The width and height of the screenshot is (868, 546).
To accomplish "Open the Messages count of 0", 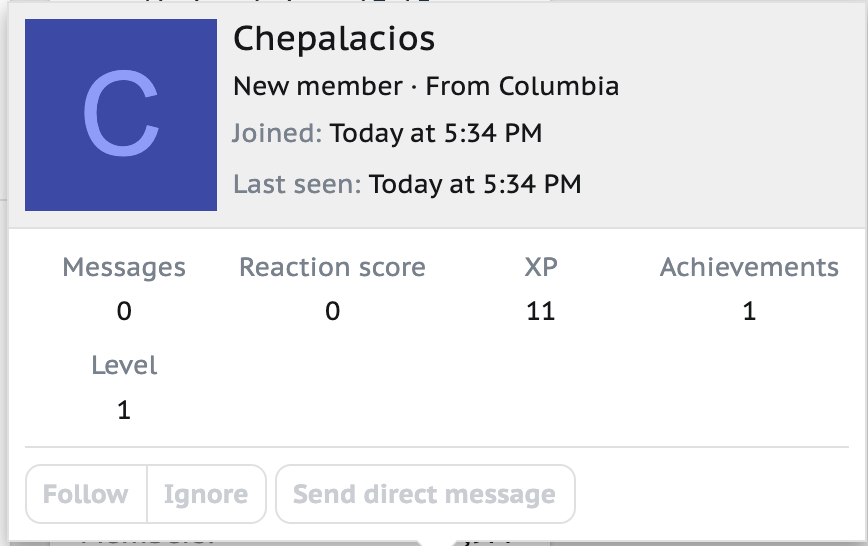I will (124, 311).
